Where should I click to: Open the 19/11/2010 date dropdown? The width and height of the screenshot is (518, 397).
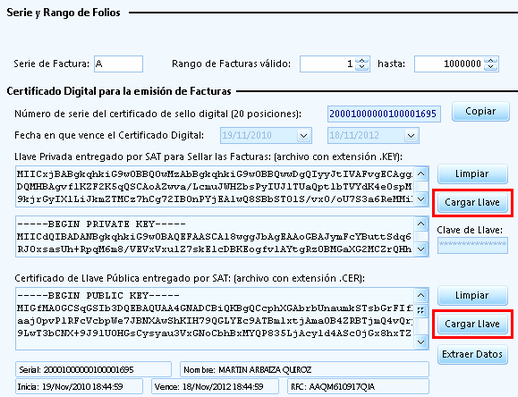303,136
